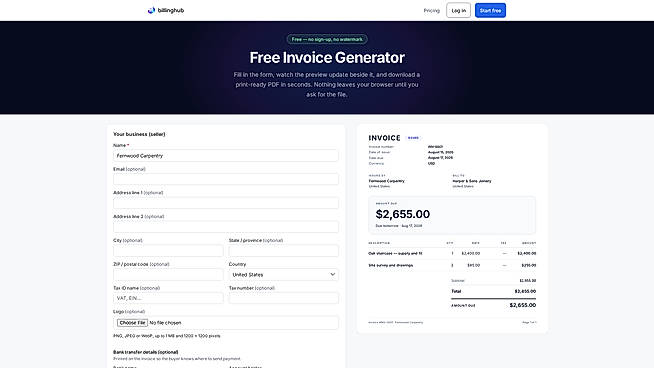Screen dimensions: 654x368
Task: Click 'Harper & Sons Joinery' bill-to name
Action: [x=472, y=181]
